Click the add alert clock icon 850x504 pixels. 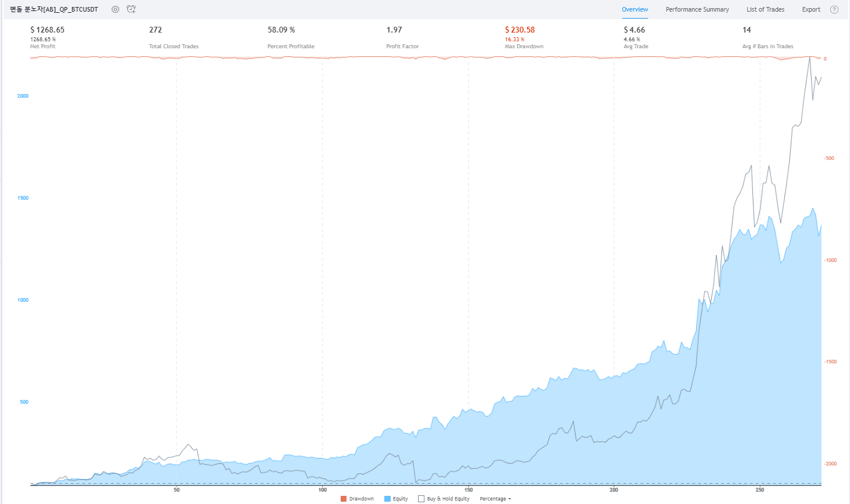pyautogui.click(x=131, y=9)
